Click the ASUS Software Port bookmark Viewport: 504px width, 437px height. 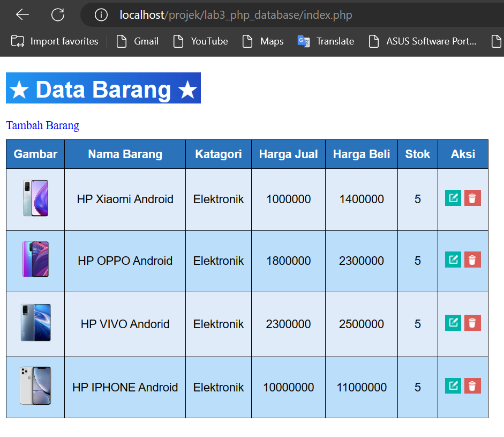423,41
